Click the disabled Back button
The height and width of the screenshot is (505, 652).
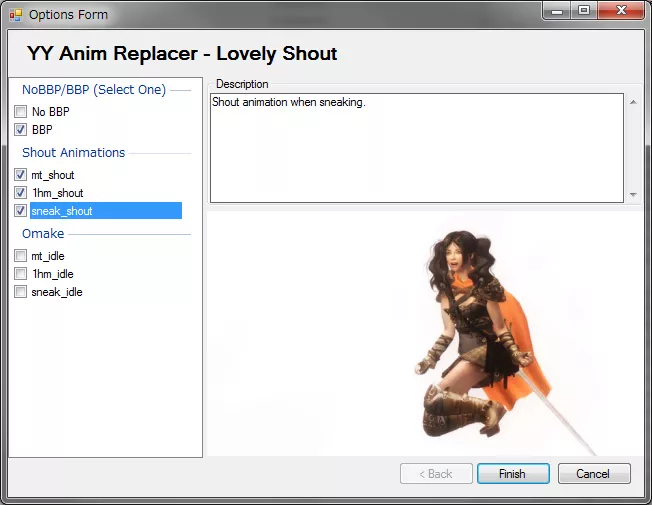click(x=436, y=474)
